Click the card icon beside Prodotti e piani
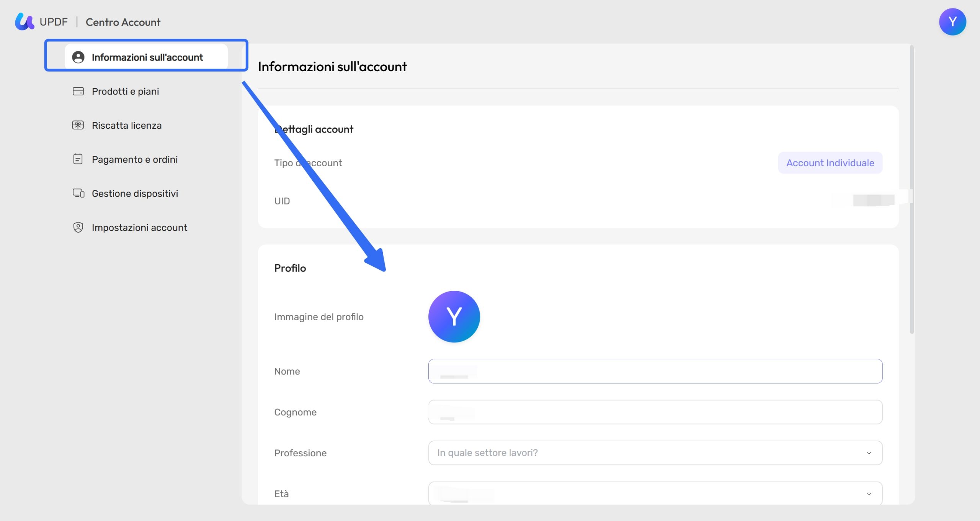The width and height of the screenshot is (980, 521). click(x=78, y=91)
